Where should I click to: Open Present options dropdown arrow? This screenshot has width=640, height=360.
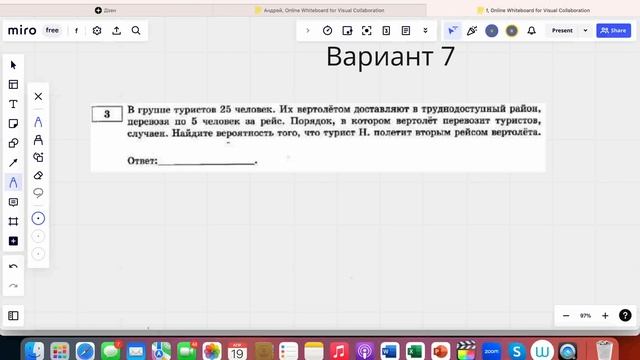[x=586, y=31]
